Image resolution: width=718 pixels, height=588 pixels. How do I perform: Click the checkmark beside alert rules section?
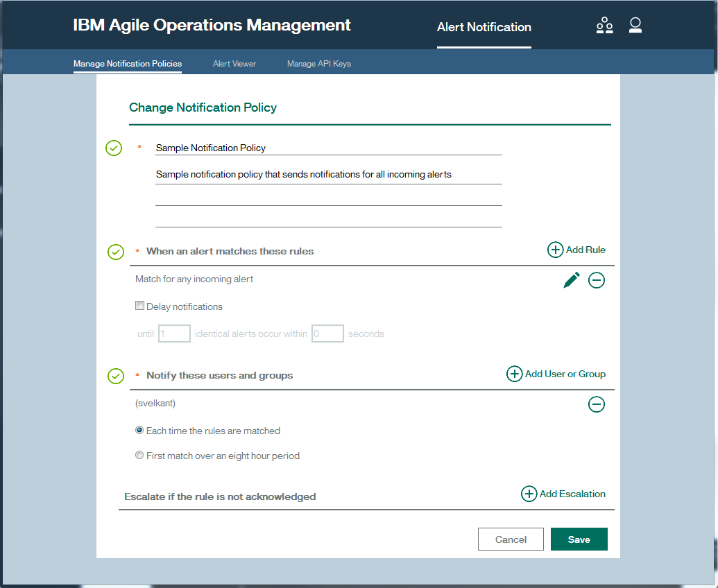pyautogui.click(x=115, y=252)
